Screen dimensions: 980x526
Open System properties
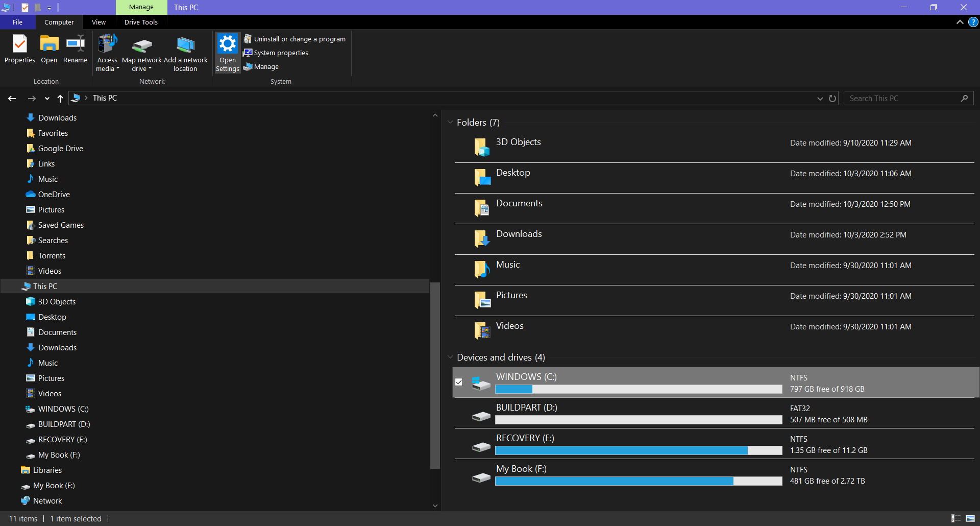tap(276, 53)
